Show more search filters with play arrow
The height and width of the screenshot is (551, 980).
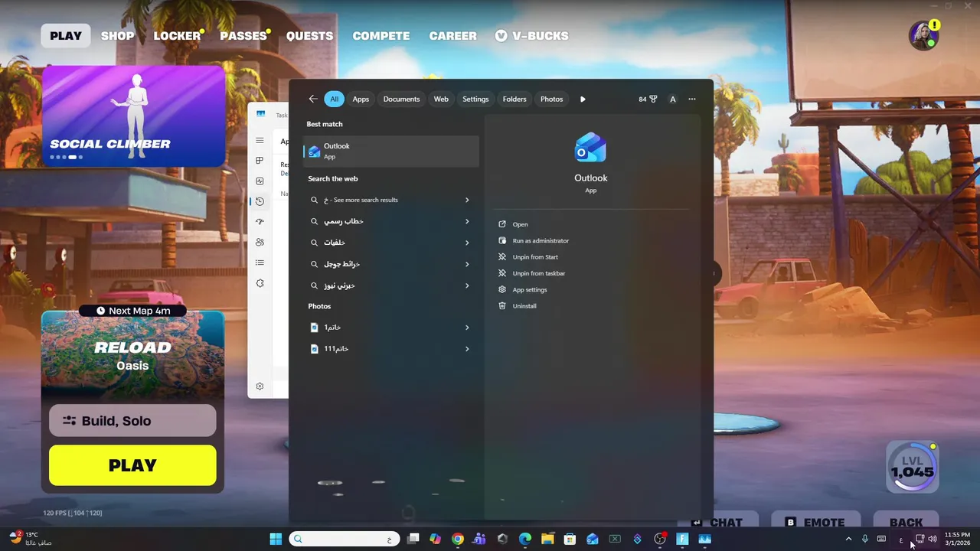point(583,99)
